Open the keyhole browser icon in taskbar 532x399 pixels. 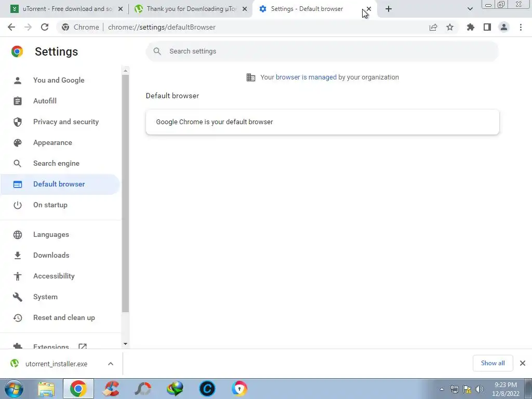(239, 389)
